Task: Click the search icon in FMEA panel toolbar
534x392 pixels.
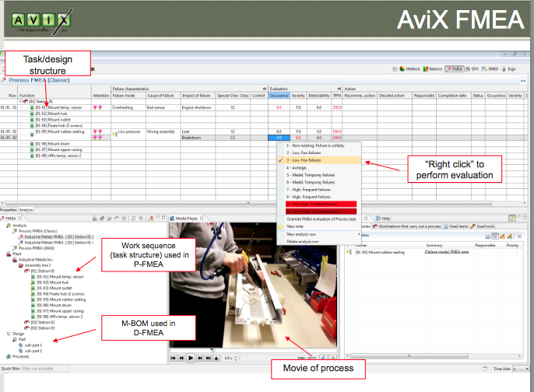Action: [x=133, y=219]
